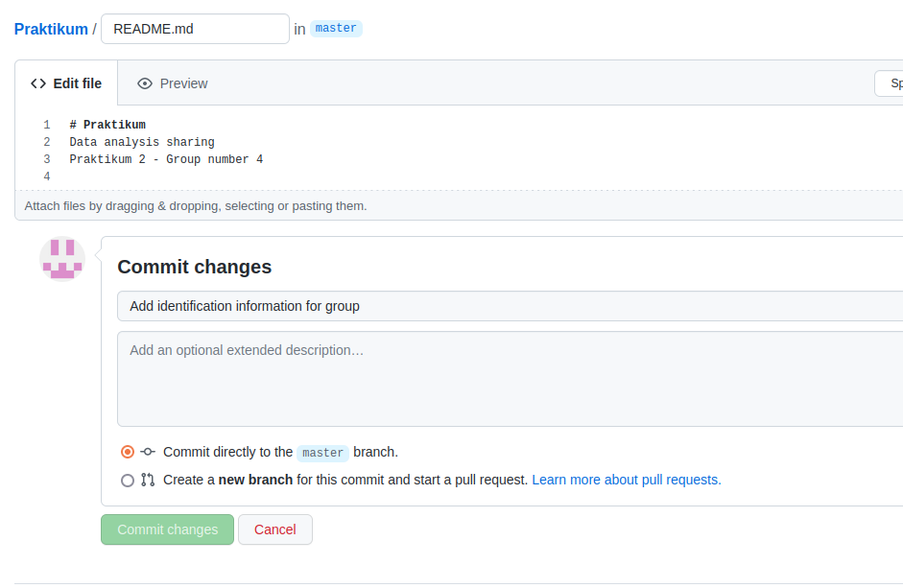
Task: Click the commit message field
Action: click(511, 306)
